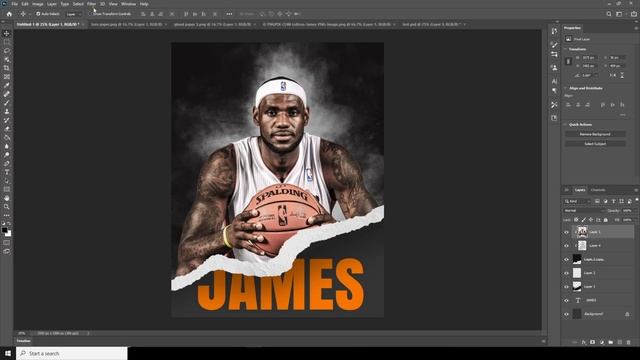Select the Horizontal Type tool

click(7, 172)
